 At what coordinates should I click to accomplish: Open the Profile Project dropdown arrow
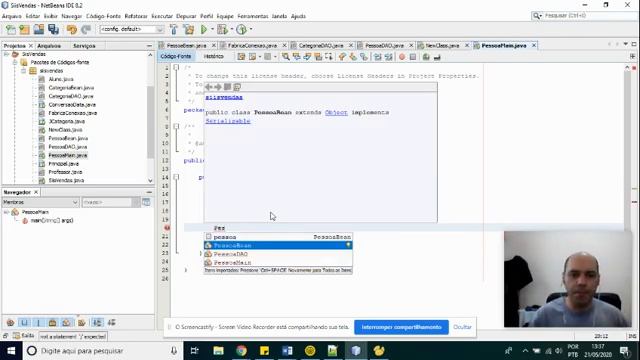coord(251,29)
